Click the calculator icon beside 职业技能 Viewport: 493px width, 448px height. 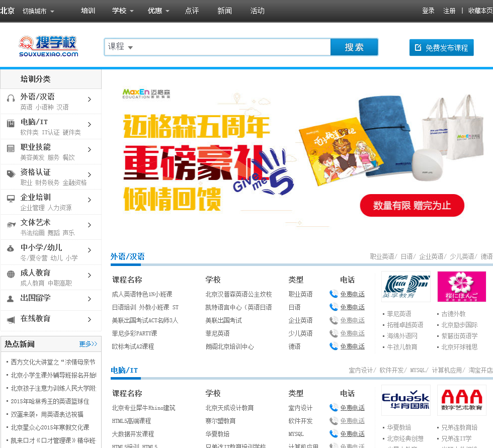coord(11,149)
